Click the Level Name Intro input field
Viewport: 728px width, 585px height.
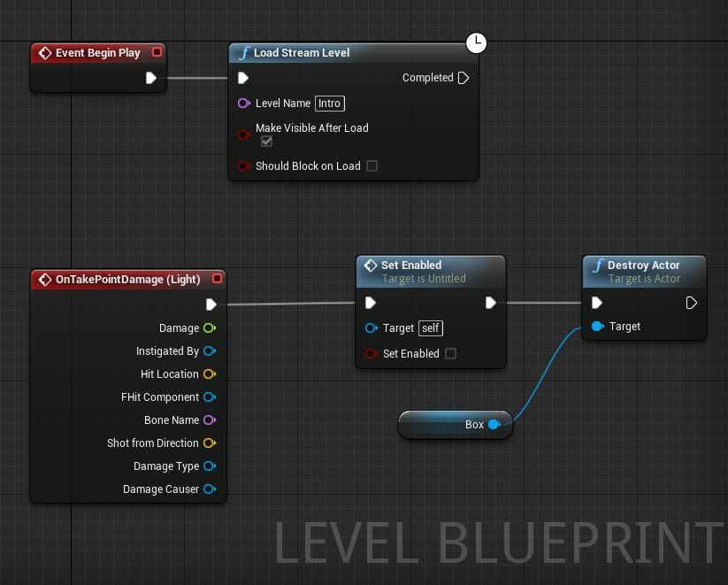pos(329,104)
